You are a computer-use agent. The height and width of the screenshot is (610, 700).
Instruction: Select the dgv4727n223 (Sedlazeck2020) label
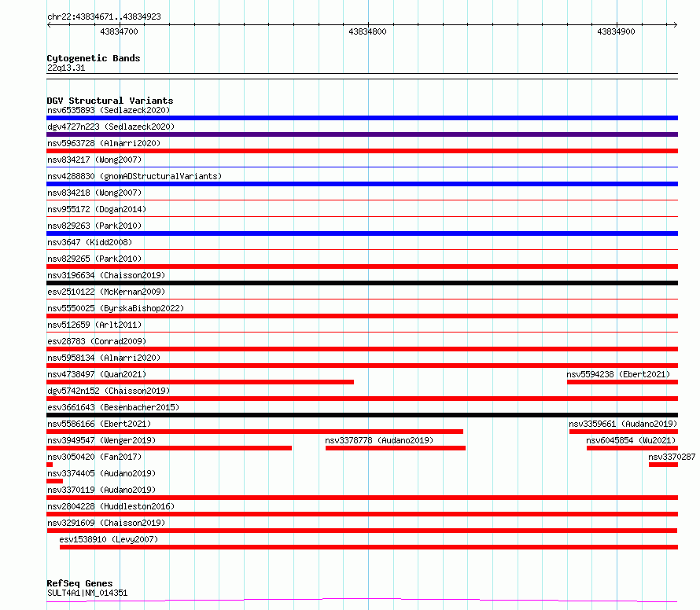point(111,127)
